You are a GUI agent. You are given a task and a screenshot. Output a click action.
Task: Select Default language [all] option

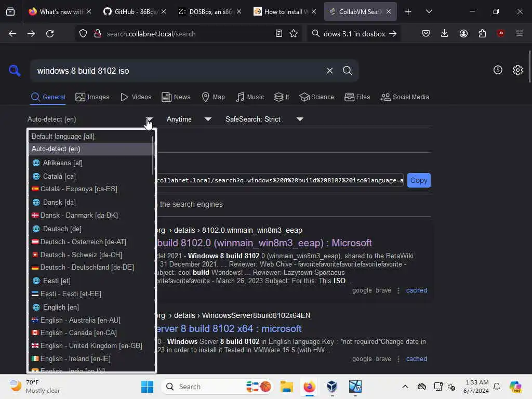click(x=91, y=137)
